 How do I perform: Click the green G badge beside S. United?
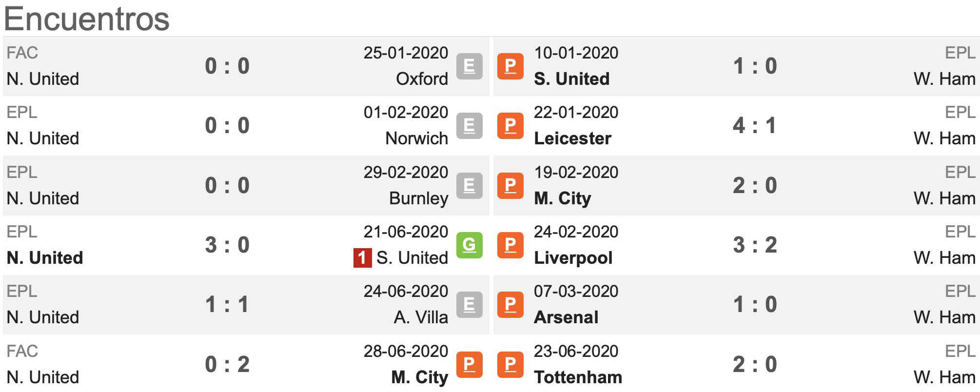pyautogui.click(x=469, y=245)
